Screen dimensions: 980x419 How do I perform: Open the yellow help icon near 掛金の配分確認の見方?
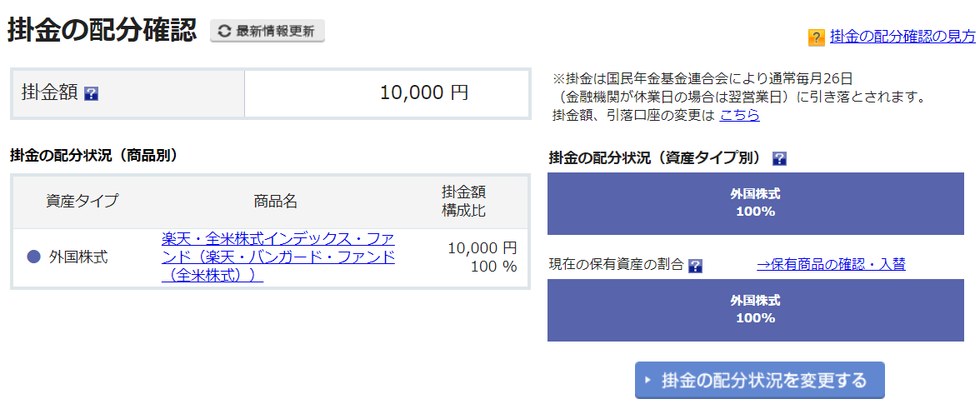click(x=817, y=37)
